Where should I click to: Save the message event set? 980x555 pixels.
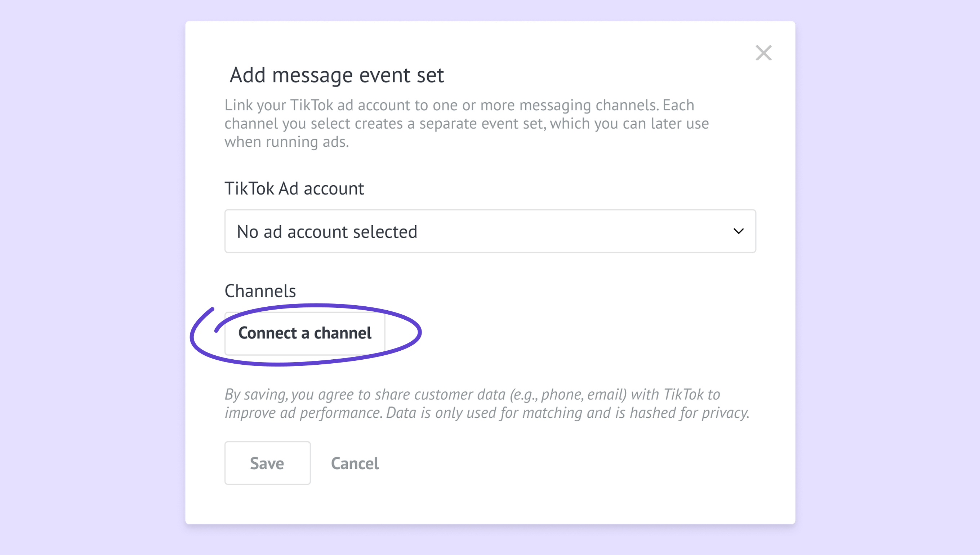point(267,463)
